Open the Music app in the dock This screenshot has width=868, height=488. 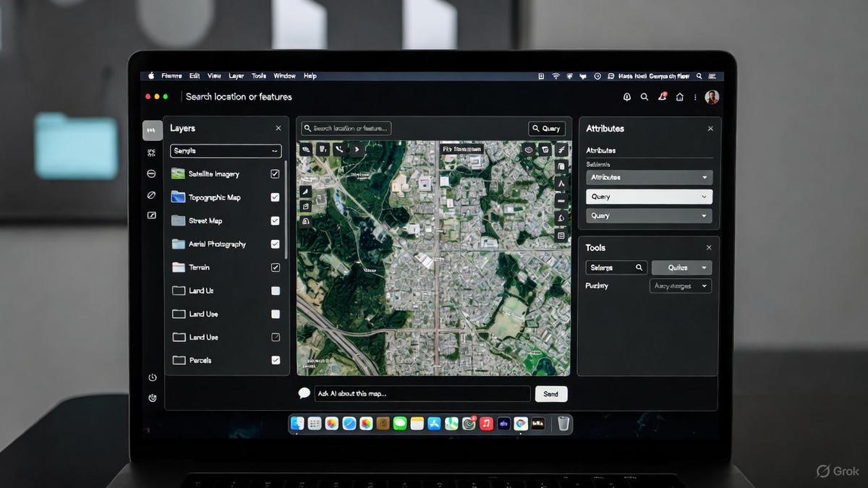pos(486,424)
